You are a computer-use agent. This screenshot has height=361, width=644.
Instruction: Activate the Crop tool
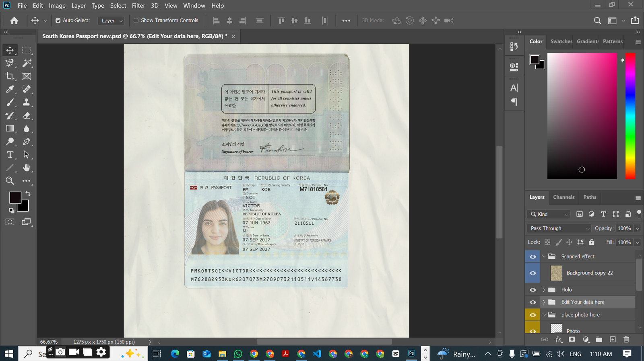pos(10,76)
